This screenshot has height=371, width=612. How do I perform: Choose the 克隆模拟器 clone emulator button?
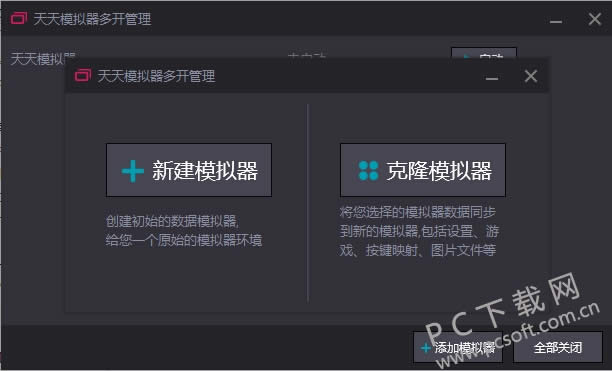point(423,170)
